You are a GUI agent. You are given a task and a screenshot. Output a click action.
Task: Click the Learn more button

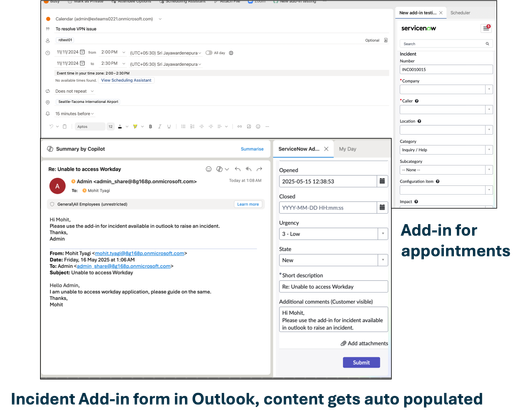click(248, 204)
